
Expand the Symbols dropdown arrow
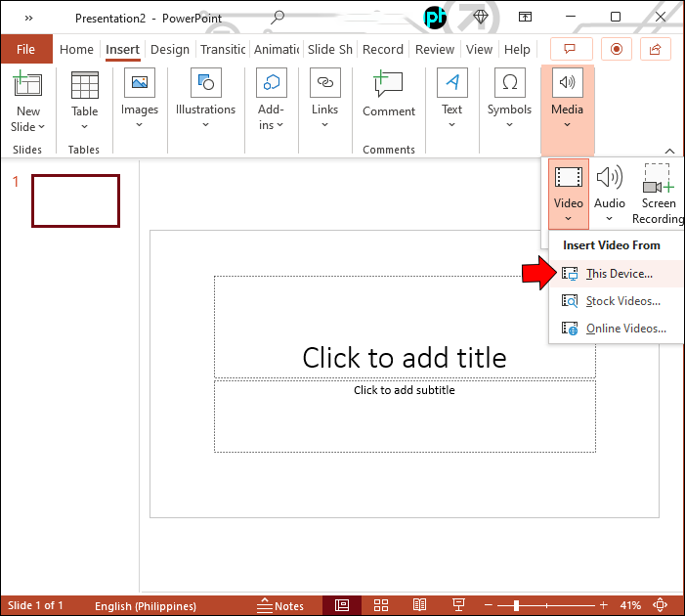[x=509, y=125]
